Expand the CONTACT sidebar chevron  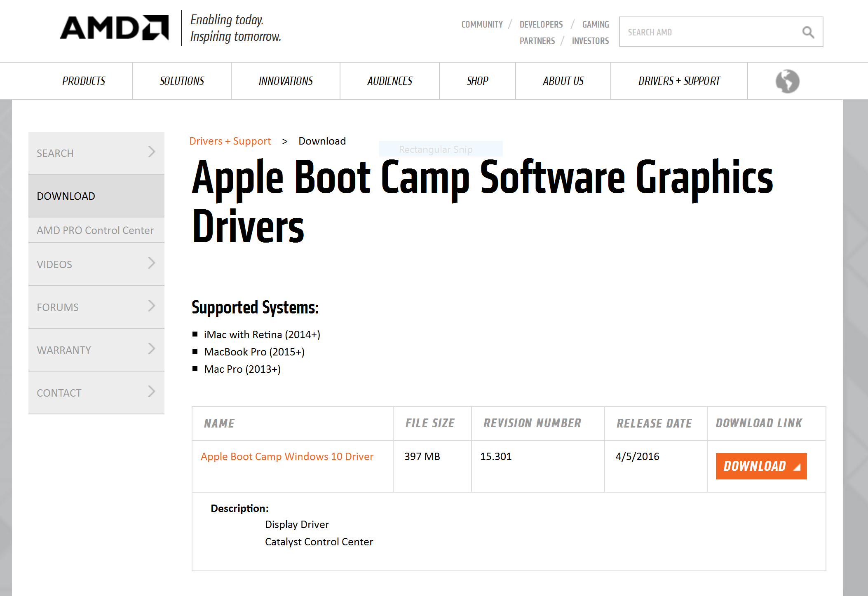point(151,392)
